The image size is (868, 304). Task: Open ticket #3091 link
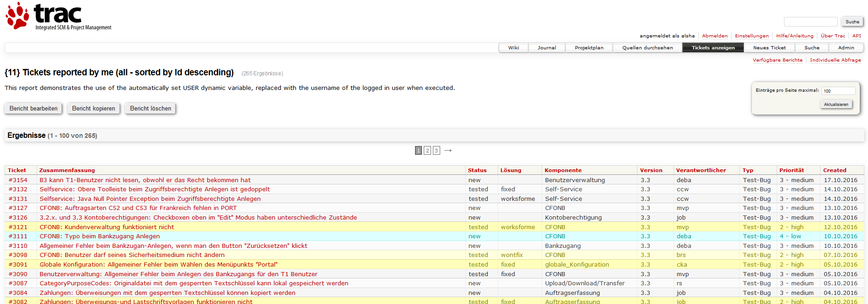click(18, 265)
